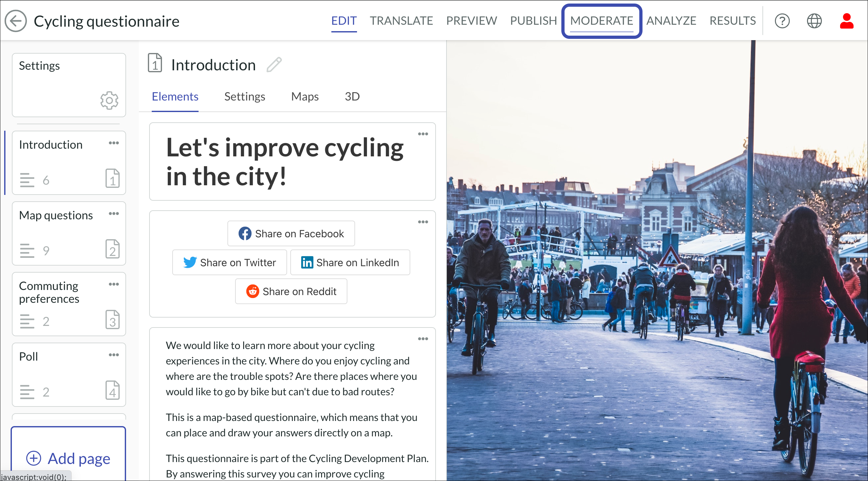The image size is (868, 481).
Task: Click the element list icon on Map questions card
Action: tap(27, 251)
